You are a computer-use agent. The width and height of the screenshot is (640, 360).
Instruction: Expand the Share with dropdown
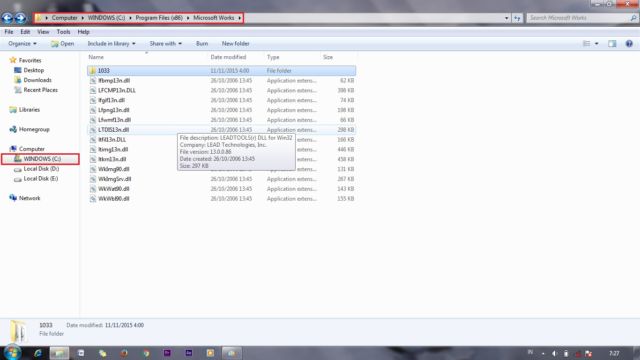[x=165, y=44]
